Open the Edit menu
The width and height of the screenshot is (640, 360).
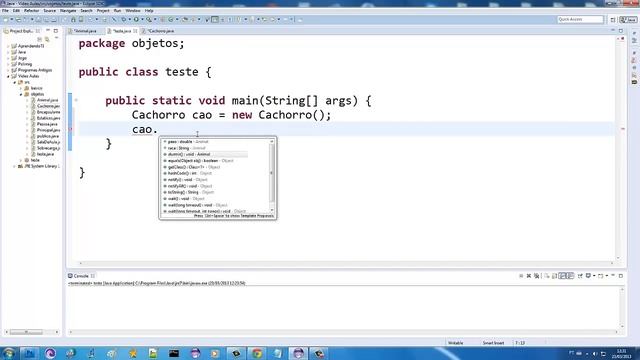click(16, 11)
